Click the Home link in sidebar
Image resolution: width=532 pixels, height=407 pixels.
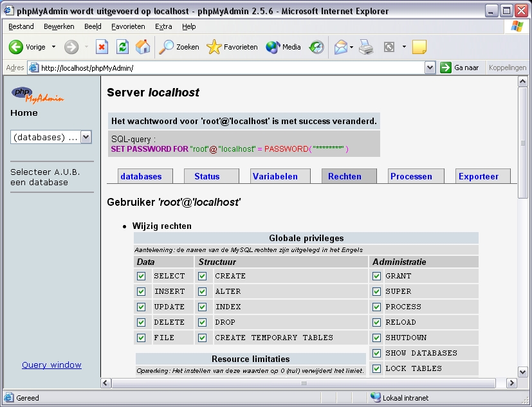pyautogui.click(x=24, y=113)
